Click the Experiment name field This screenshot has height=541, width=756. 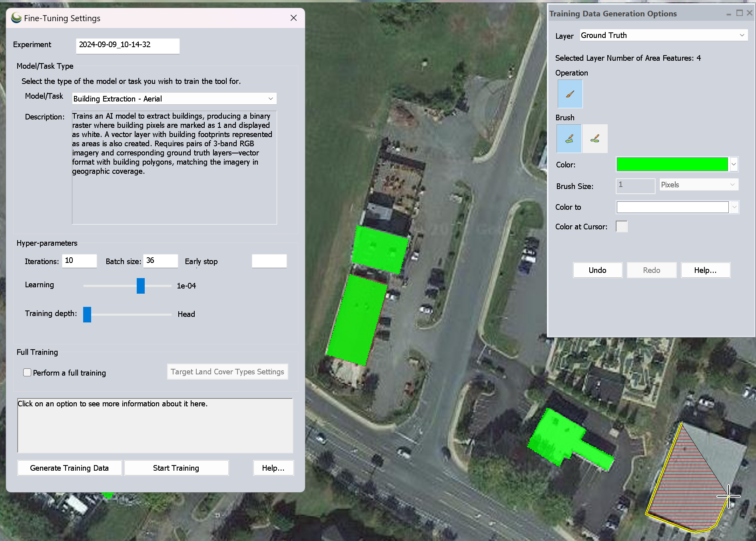[x=128, y=46]
